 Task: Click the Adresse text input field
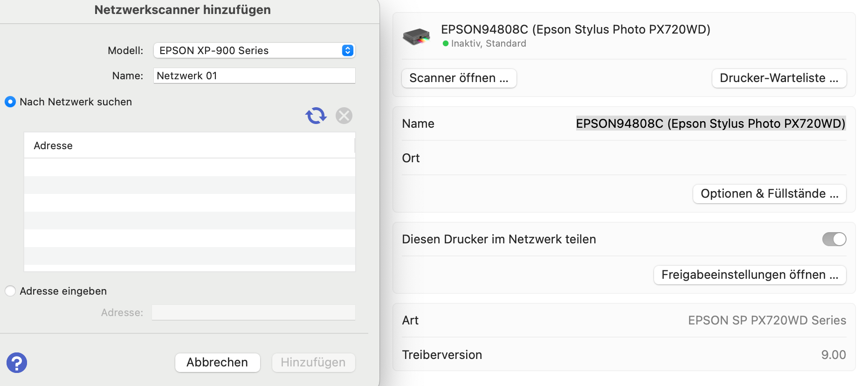click(253, 312)
